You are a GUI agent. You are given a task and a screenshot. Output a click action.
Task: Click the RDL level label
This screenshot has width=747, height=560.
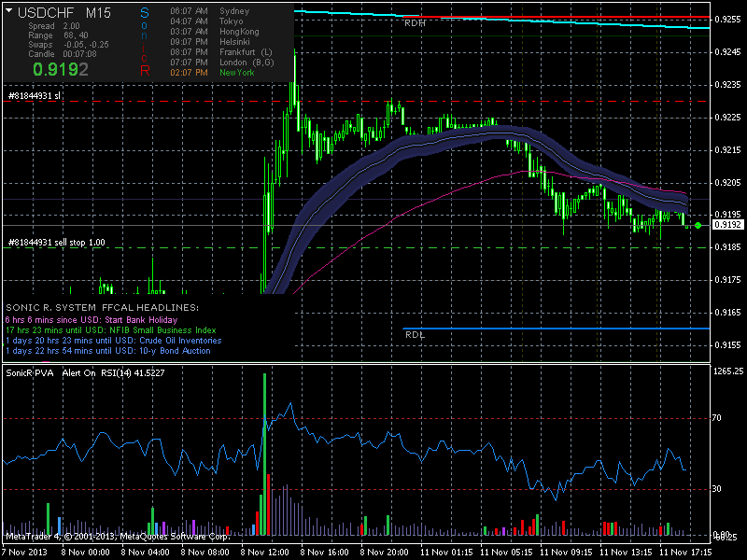[415, 334]
